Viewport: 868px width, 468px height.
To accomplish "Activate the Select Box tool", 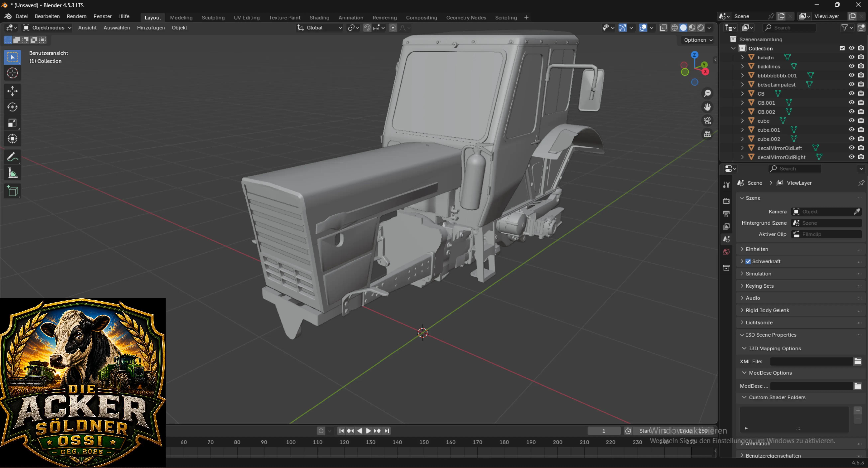I will point(12,57).
